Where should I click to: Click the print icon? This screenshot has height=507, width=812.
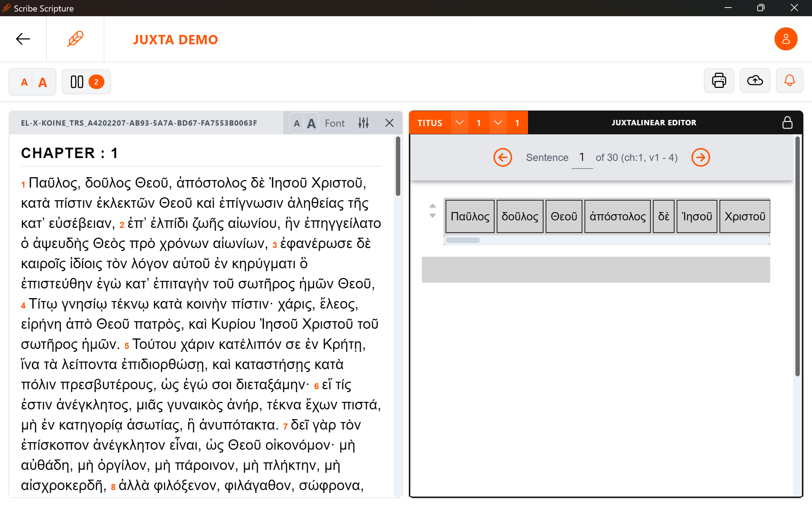pos(719,81)
